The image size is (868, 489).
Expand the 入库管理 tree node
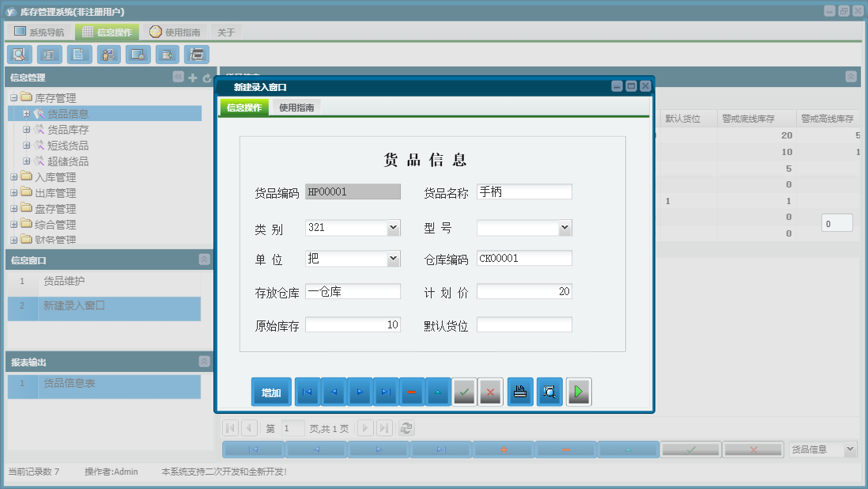13,177
